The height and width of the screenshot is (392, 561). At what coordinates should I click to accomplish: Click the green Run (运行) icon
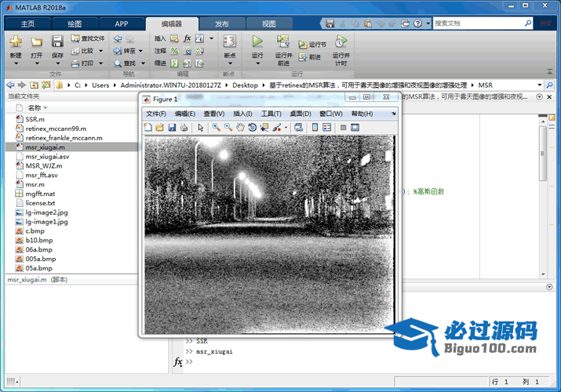pyautogui.click(x=257, y=42)
